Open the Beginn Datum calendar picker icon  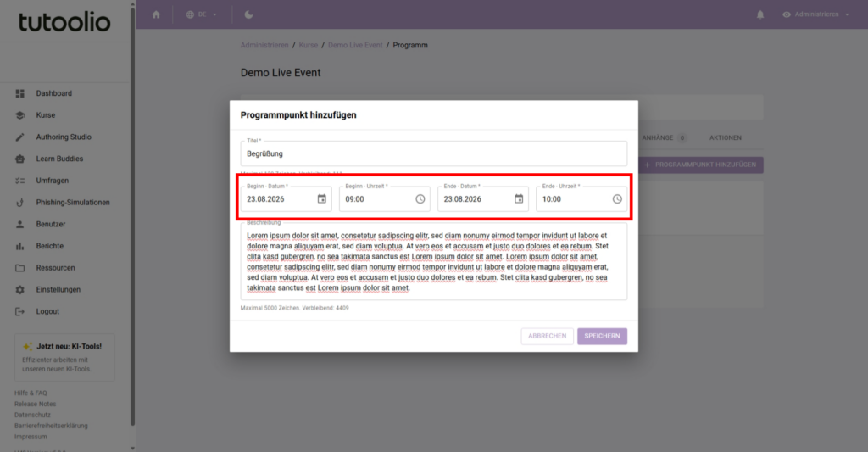point(321,198)
